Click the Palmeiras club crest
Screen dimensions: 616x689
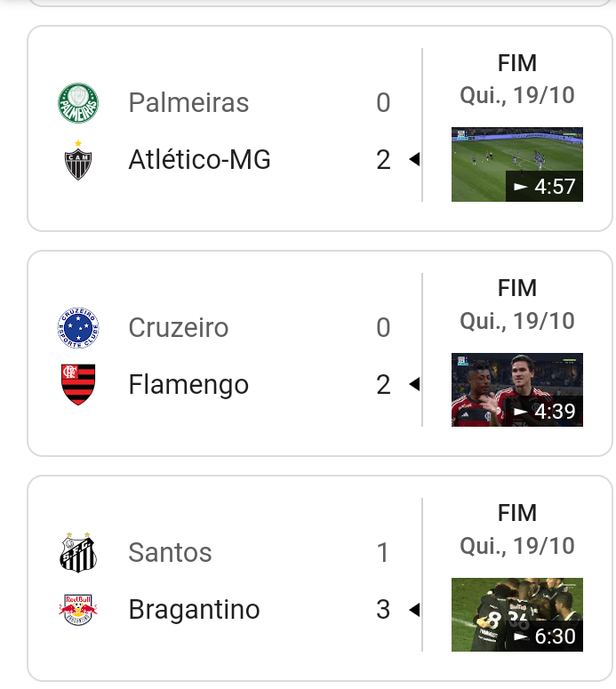78,103
